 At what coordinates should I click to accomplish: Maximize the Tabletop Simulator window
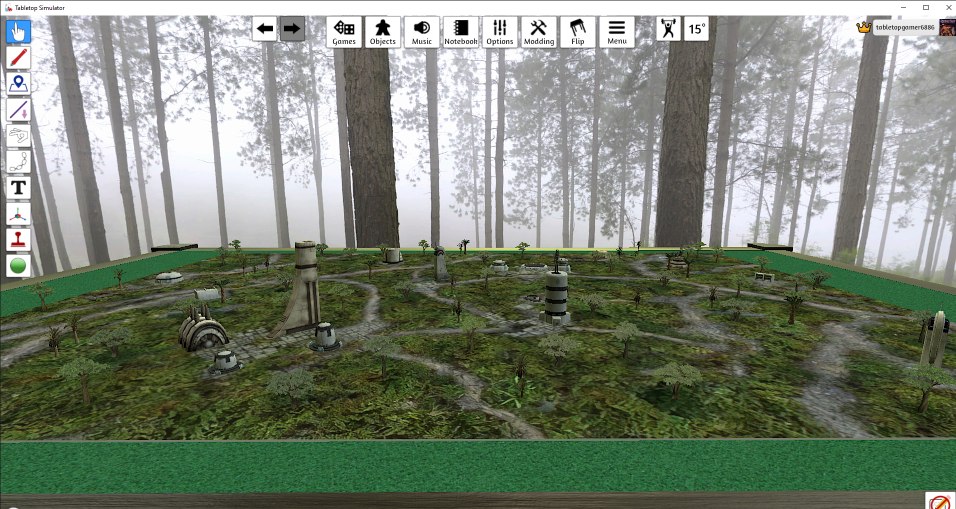pos(926,7)
